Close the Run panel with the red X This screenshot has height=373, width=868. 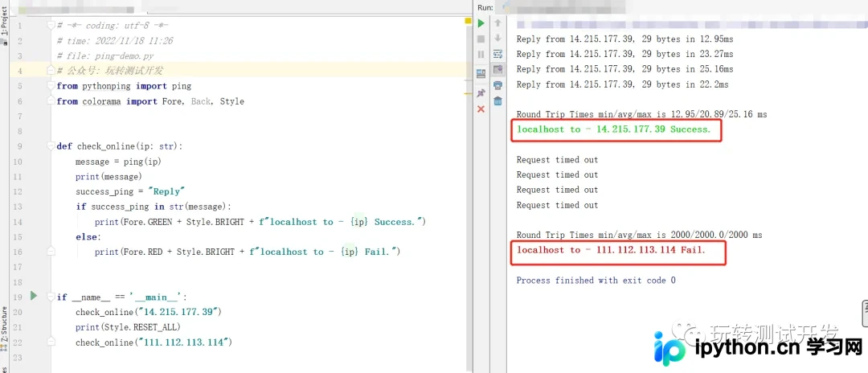pos(481,109)
